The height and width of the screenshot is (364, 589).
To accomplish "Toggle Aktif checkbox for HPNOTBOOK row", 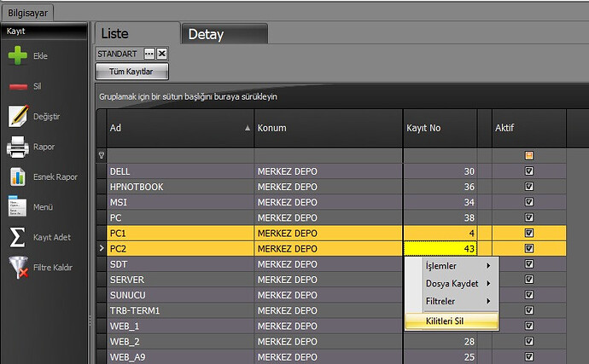I will click(x=529, y=187).
